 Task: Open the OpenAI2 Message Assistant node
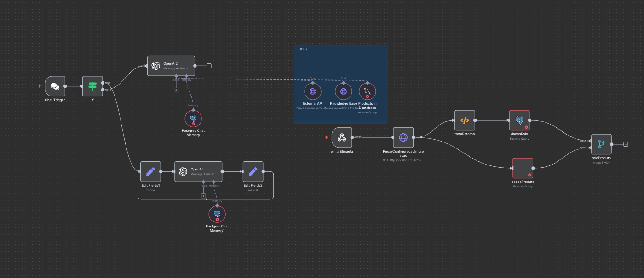[x=171, y=66]
